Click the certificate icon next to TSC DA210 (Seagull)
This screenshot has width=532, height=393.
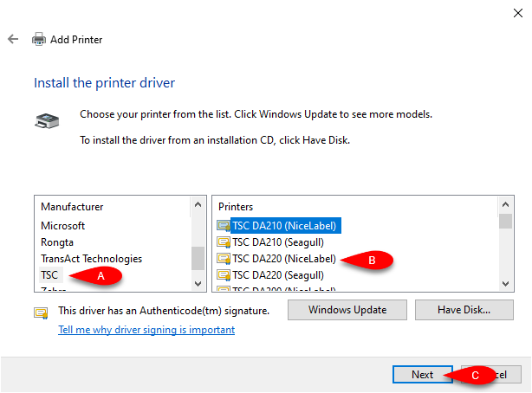[x=224, y=242]
